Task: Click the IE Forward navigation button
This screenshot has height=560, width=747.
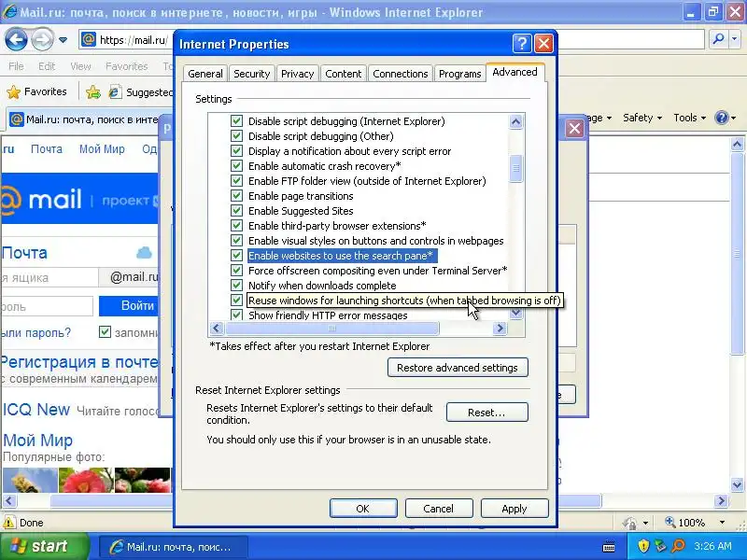Action: tap(42, 39)
